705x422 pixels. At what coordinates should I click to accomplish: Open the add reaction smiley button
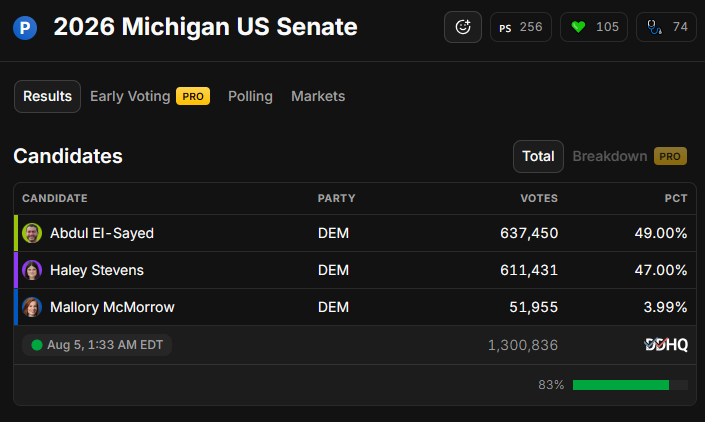pyautogui.click(x=463, y=27)
